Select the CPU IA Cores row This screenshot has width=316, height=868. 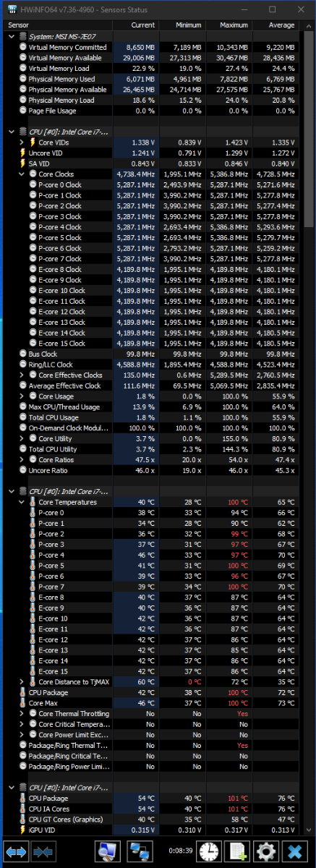point(150,809)
